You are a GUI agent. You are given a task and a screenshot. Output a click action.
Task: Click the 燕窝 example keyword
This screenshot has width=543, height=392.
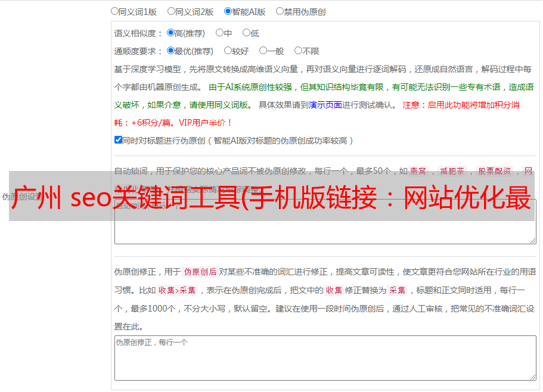(418, 171)
